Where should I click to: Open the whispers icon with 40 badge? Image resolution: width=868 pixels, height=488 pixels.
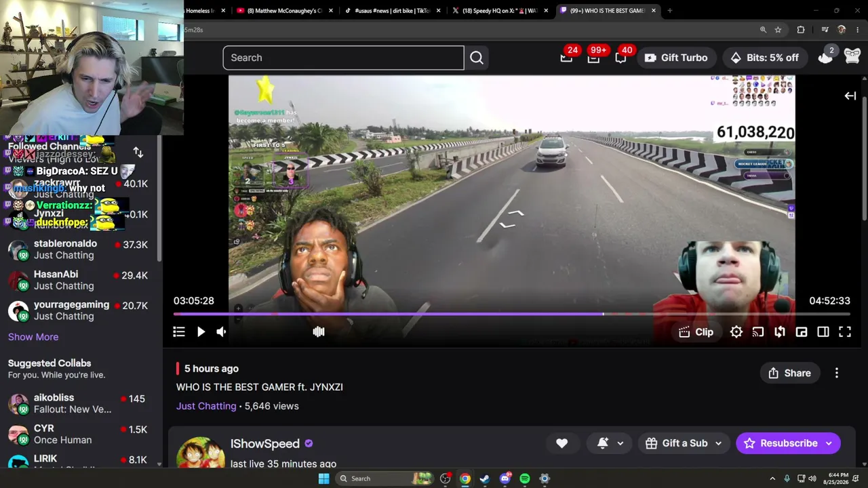(621, 58)
